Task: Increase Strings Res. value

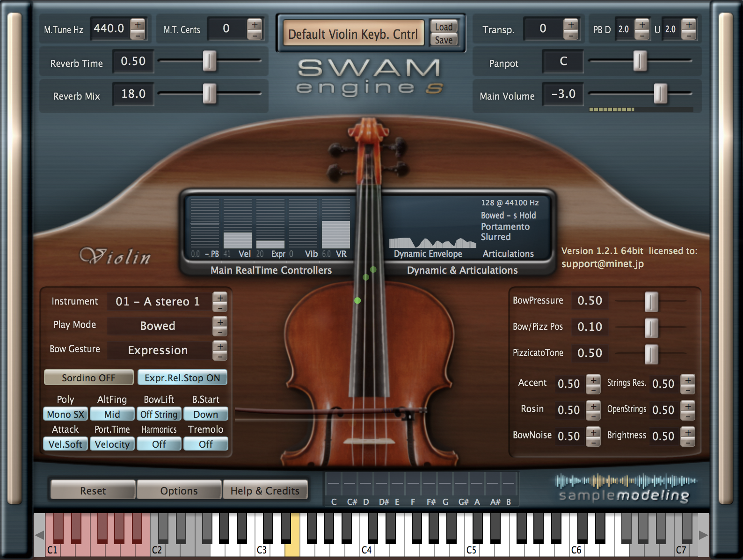Action: pos(688,380)
